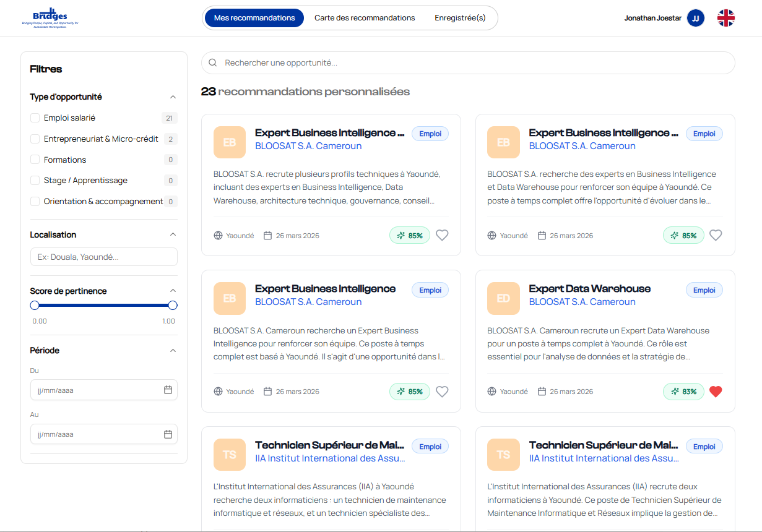This screenshot has height=532, width=762.
Task: Click the EB avatar on the "recherche des experts" card
Action: 503,142
